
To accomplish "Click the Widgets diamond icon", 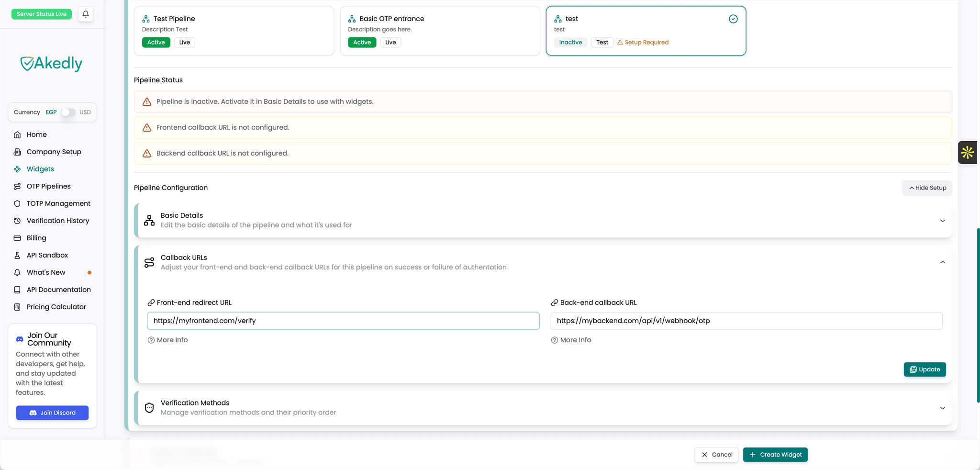I will tap(17, 169).
